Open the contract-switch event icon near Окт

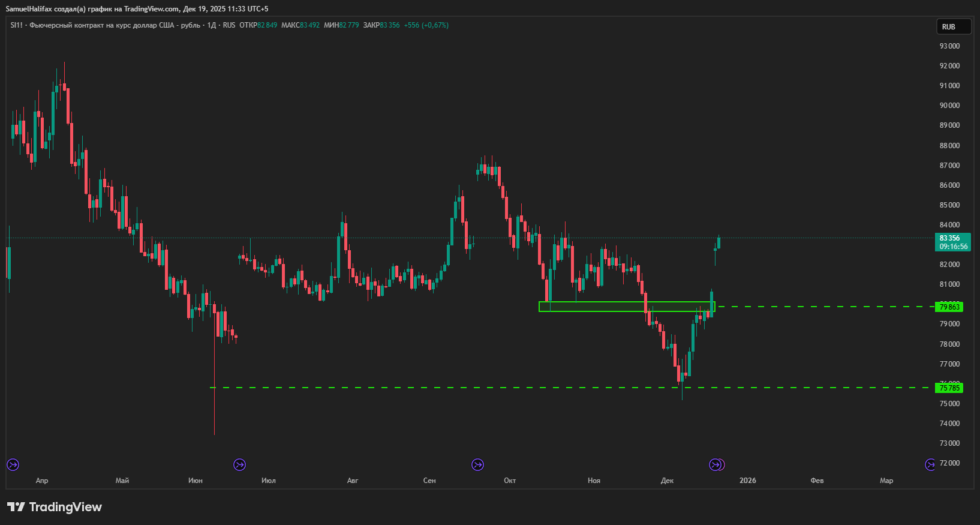click(x=477, y=464)
